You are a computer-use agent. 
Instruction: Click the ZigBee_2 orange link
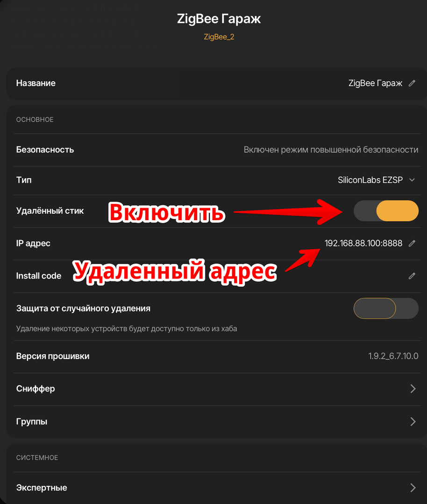[x=219, y=37]
